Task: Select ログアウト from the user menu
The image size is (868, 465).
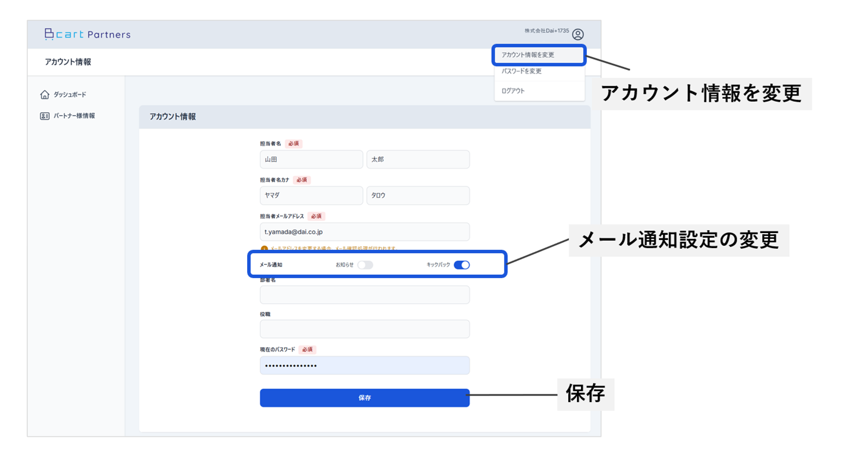Action: [539, 91]
